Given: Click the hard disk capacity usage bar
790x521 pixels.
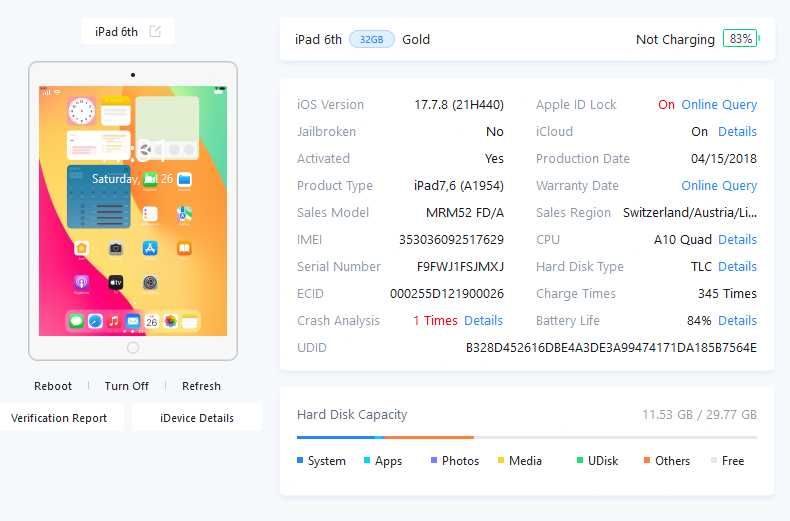Looking at the screenshot, I should (527, 437).
